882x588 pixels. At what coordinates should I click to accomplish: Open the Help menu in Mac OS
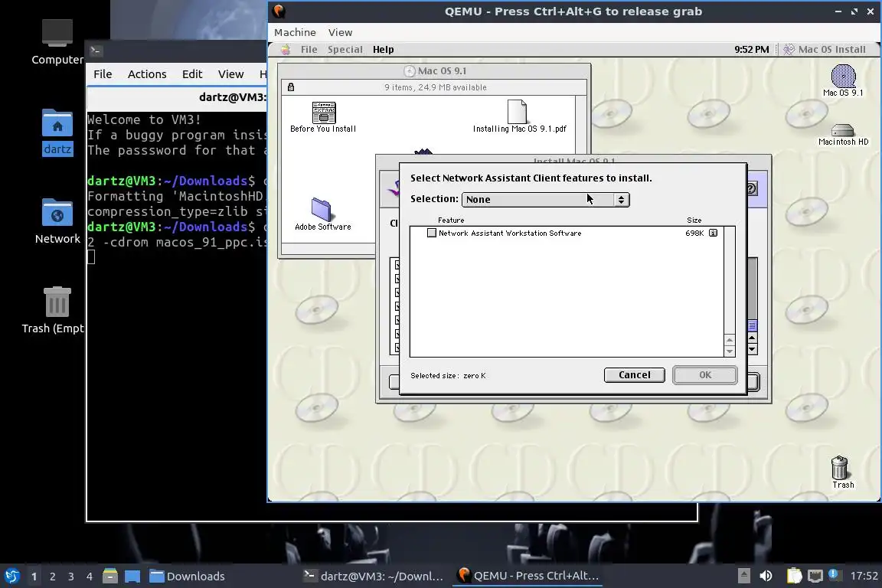pos(383,50)
